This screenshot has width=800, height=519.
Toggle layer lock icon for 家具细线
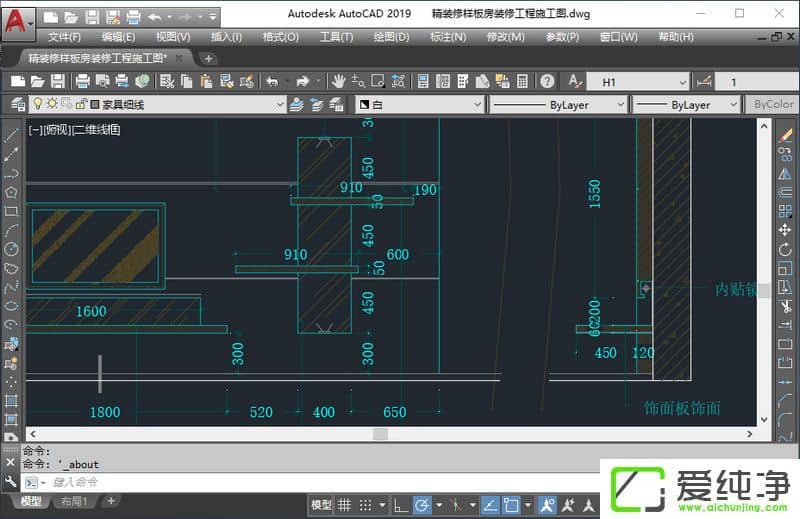(x=80, y=104)
